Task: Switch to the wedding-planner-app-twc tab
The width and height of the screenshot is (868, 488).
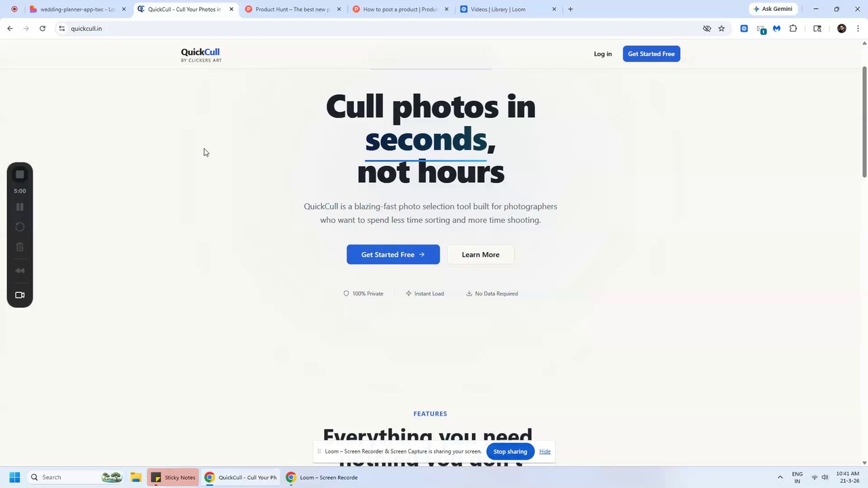Action: pos(77,9)
